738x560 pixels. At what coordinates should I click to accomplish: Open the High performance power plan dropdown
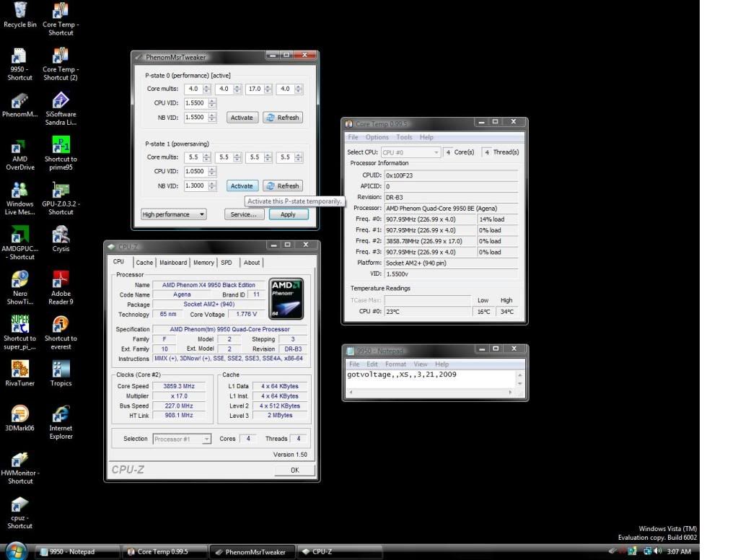174,214
